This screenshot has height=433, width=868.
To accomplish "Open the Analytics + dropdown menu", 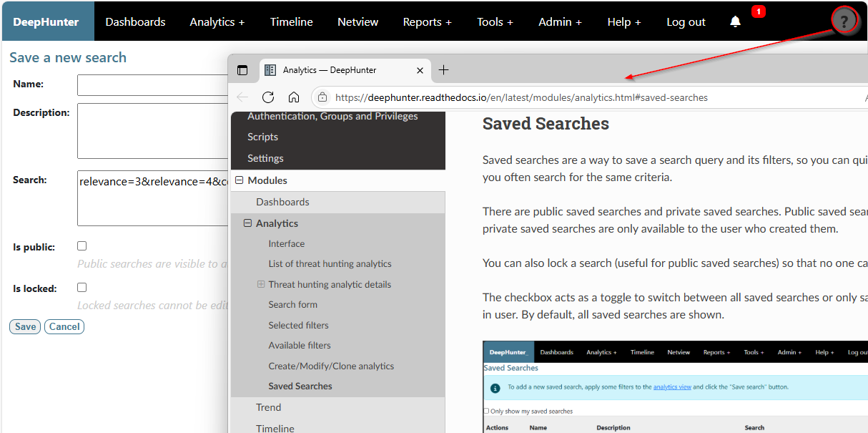I will (217, 21).
